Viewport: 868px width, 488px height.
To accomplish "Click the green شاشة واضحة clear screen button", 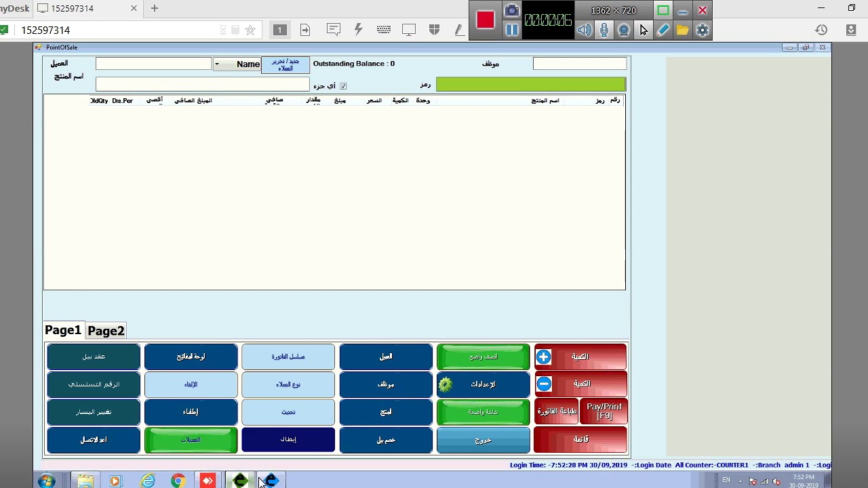I will (484, 412).
